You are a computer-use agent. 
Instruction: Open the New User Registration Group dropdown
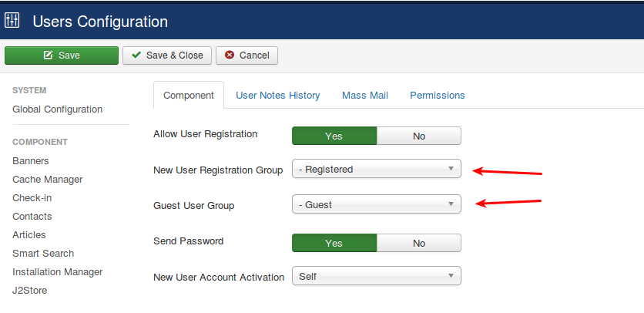(376, 169)
